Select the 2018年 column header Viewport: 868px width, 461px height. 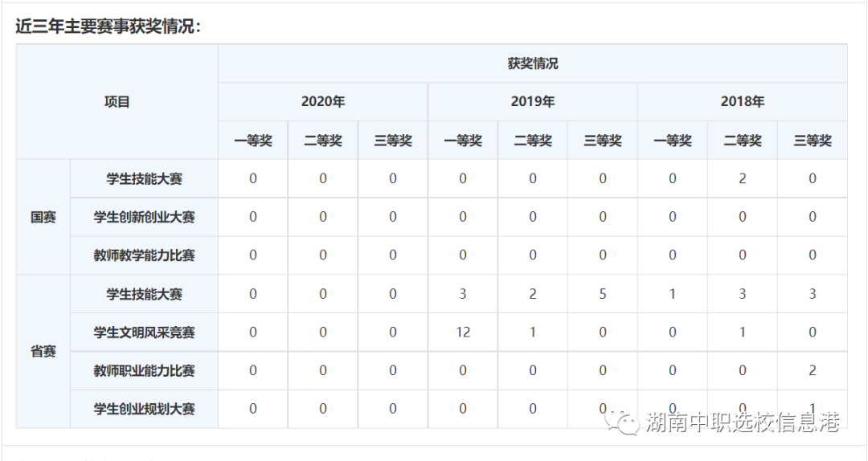point(743,102)
